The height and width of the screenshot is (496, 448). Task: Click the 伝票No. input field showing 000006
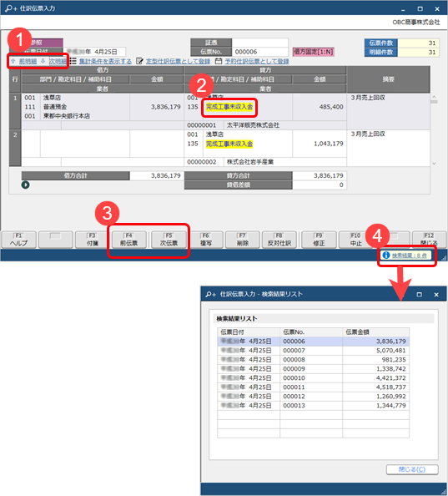259,52
